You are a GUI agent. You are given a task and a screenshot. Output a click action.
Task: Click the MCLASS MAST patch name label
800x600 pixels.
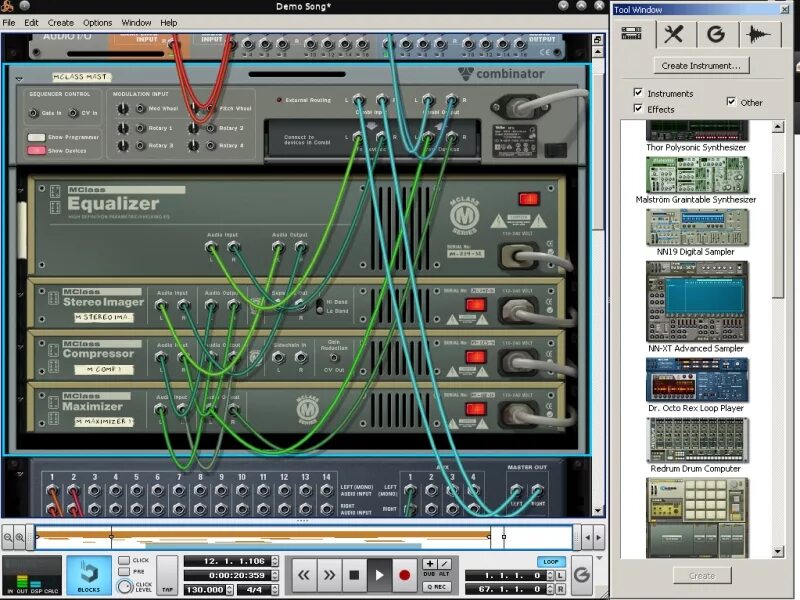pyautogui.click(x=82, y=77)
